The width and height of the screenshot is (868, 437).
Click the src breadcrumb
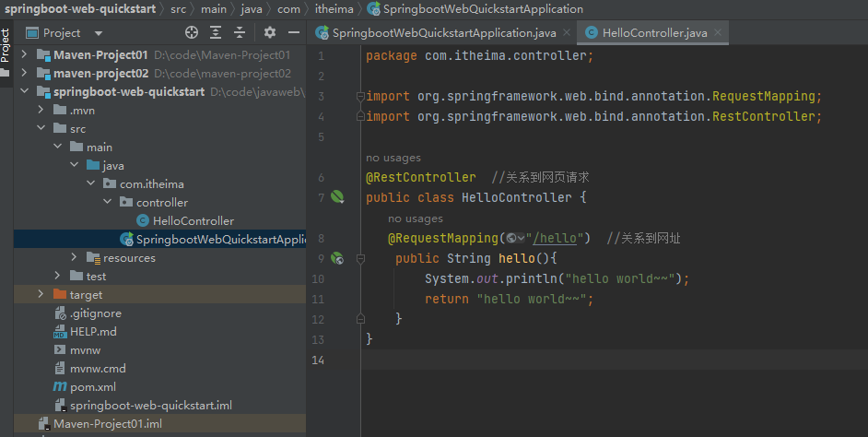pyautogui.click(x=178, y=9)
